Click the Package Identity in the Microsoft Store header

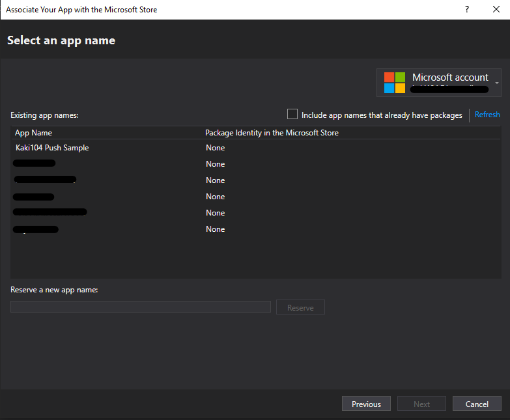click(272, 133)
